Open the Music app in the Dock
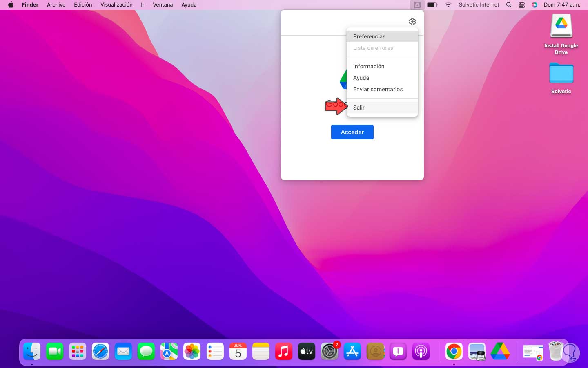This screenshot has height=368, width=588. click(x=284, y=351)
